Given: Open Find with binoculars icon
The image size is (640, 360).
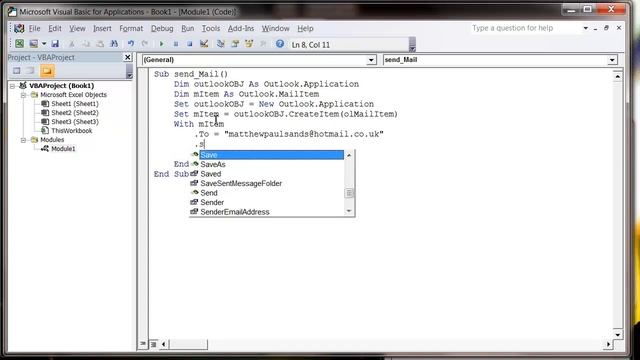Looking at the screenshot, I should click(x=114, y=44).
